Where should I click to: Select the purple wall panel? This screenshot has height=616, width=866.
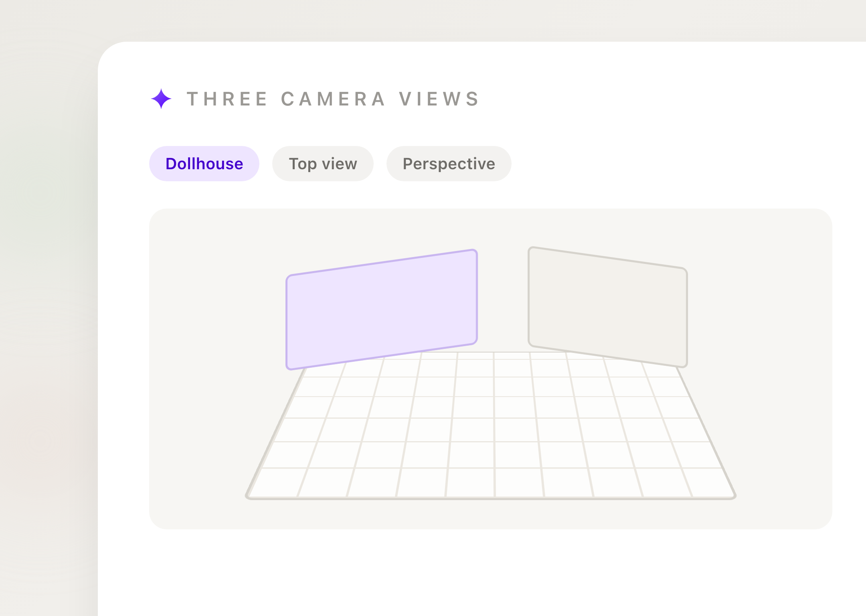[382, 309]
